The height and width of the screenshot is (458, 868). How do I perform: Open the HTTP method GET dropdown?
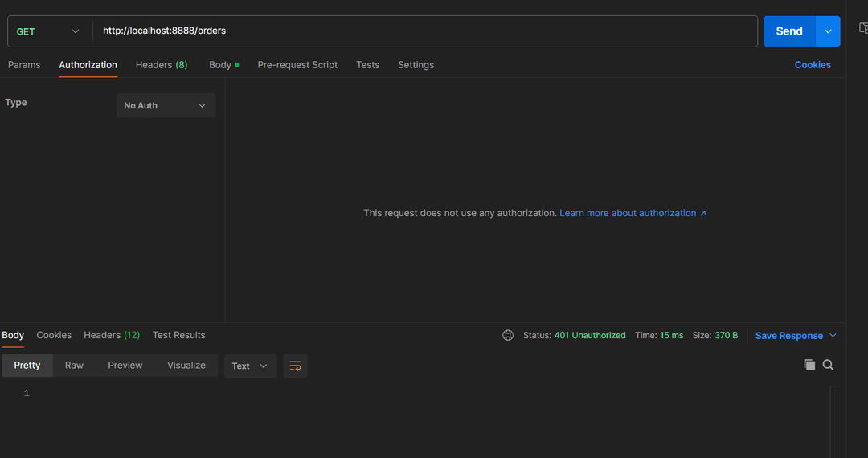48,31
